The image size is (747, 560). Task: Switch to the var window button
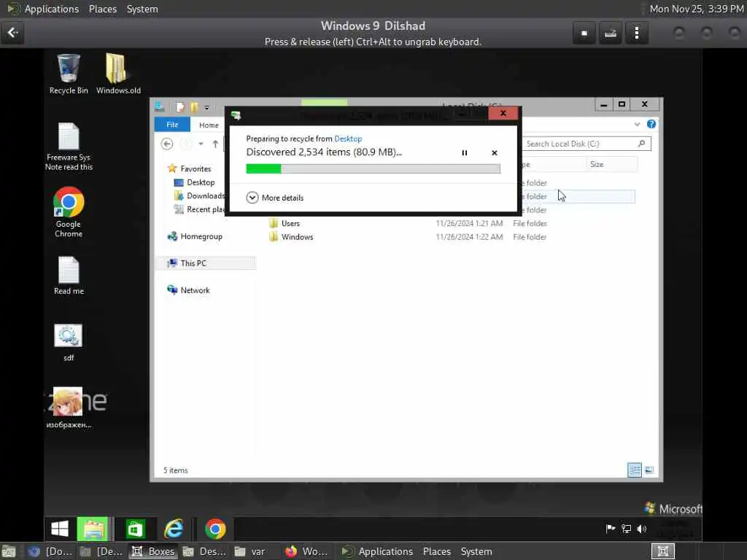click(x=251, y=551)
